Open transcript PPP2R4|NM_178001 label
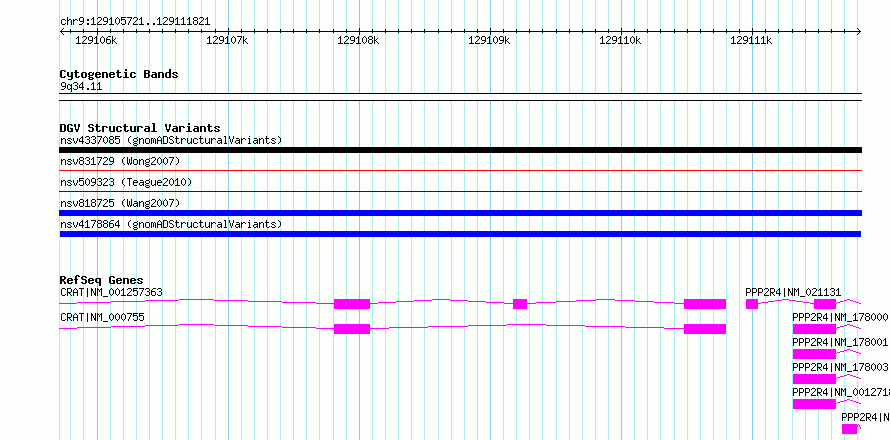The width and height of the screenshot is (890, 440). point(840,342)
